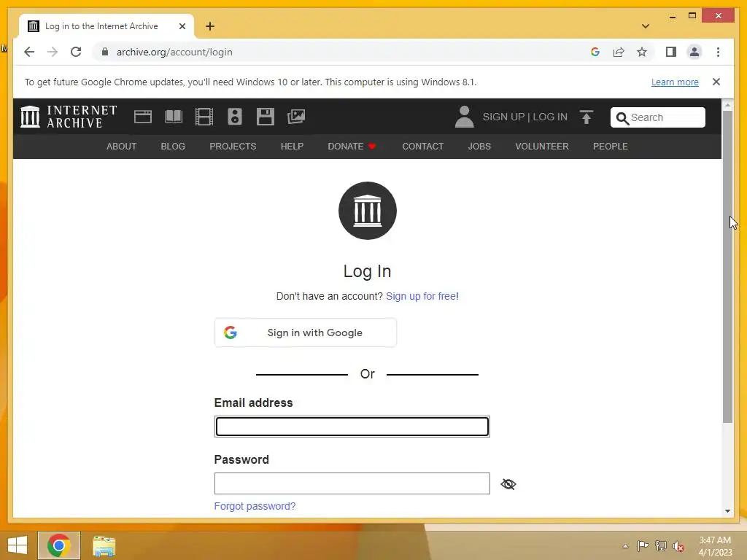The width and height of the screenshot is (747, 560).
Task: Click the Upload arrow icon
Action: tap(587, 117)
